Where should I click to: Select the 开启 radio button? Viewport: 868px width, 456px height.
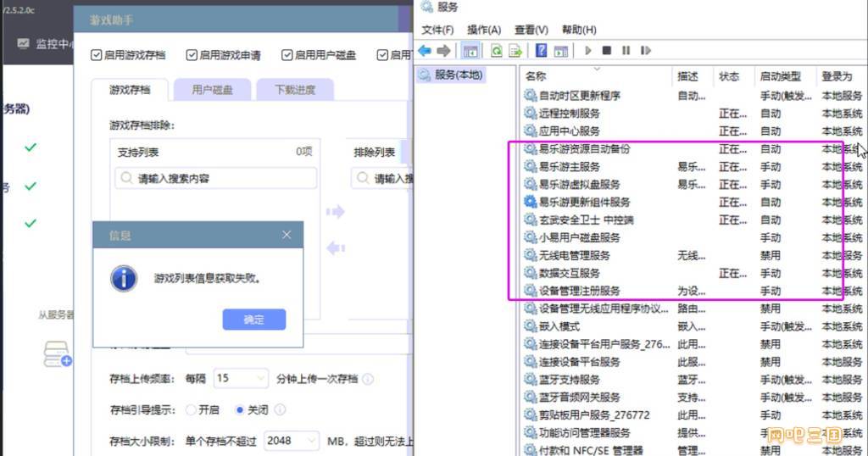[191, 409]
